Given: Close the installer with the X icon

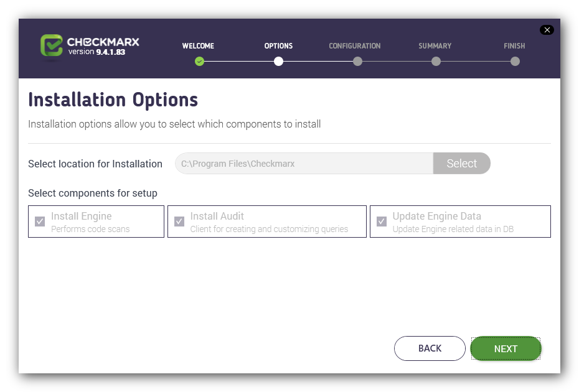Looking at the screenshot, I should pyautogui.click(x=547, y=30).
